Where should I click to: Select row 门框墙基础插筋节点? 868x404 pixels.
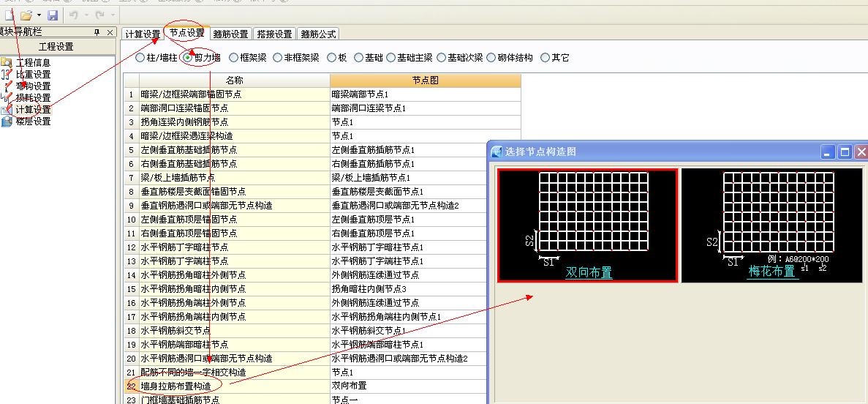(235, 399)
